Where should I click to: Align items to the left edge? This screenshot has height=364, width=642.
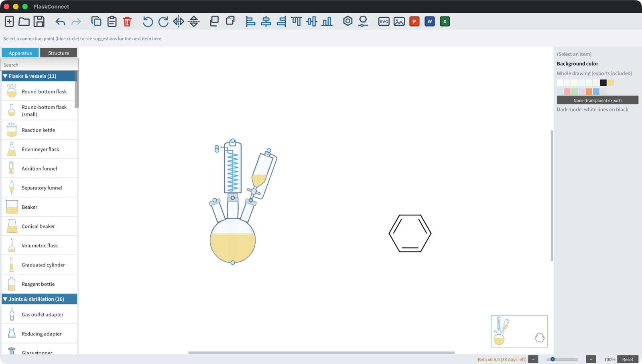tap(250, 21)
